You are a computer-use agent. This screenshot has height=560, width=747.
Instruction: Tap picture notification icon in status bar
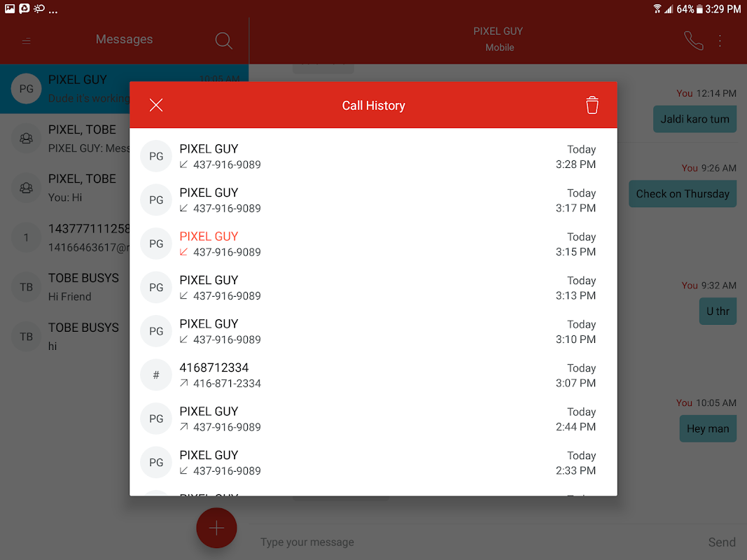(x=10, y=8)
